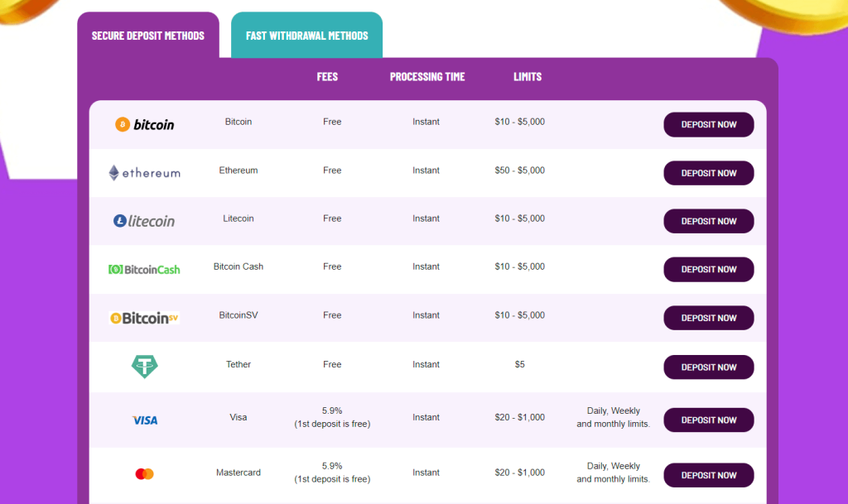Click Visa's 'Daily, Weekly and monthly limits.' note
This screenshot has height=504, width=848.
(614, 417)
